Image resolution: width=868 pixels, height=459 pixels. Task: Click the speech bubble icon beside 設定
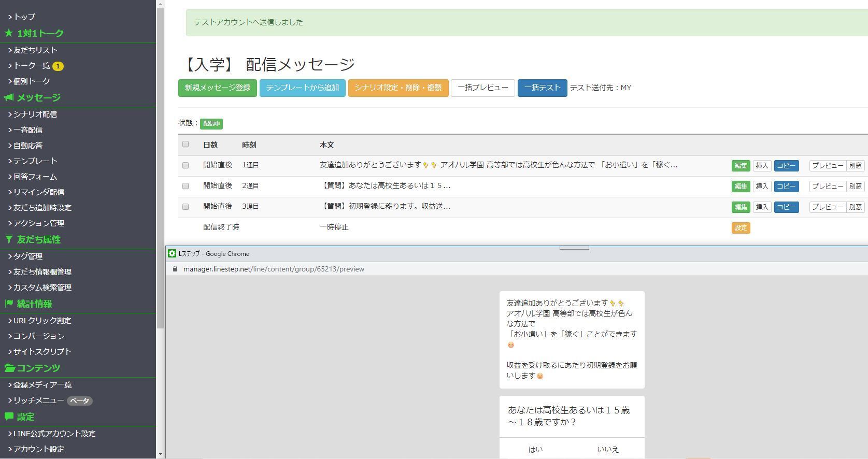[9, 417]
